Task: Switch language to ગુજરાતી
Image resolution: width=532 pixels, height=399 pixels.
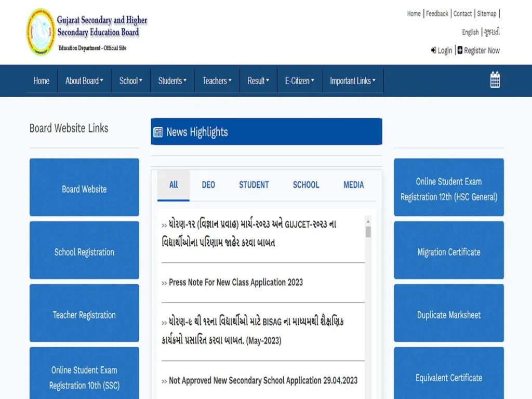Action: (491, 32)
